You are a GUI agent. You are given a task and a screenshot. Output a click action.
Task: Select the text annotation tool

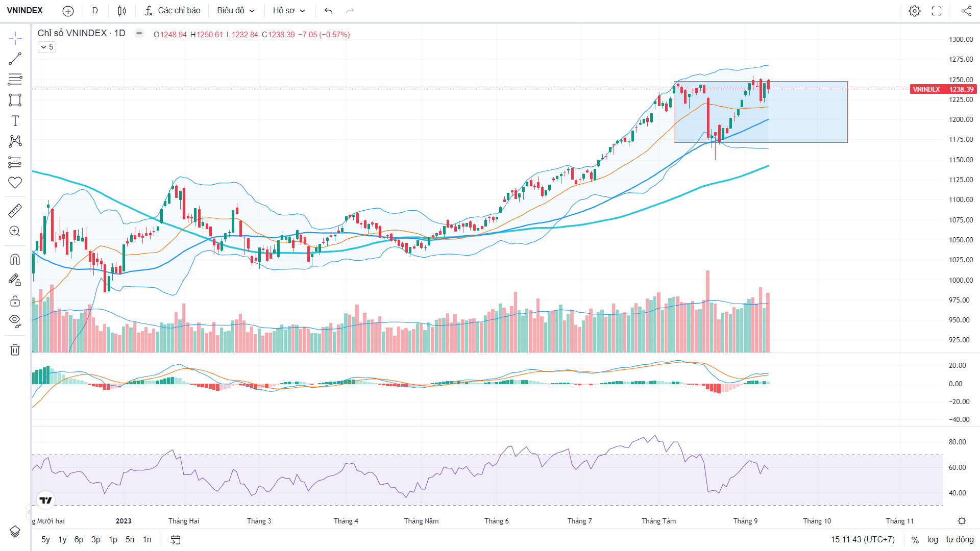tap(15, 120)
